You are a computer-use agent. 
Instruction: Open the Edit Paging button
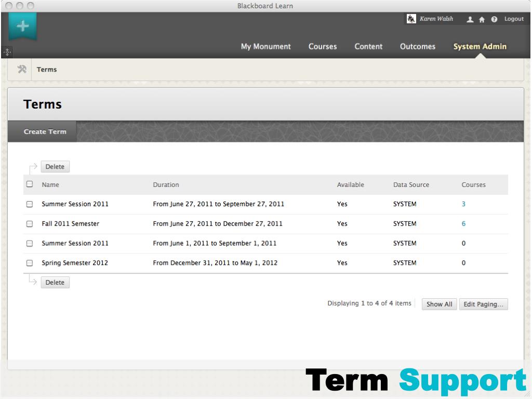tap(483, 304)
